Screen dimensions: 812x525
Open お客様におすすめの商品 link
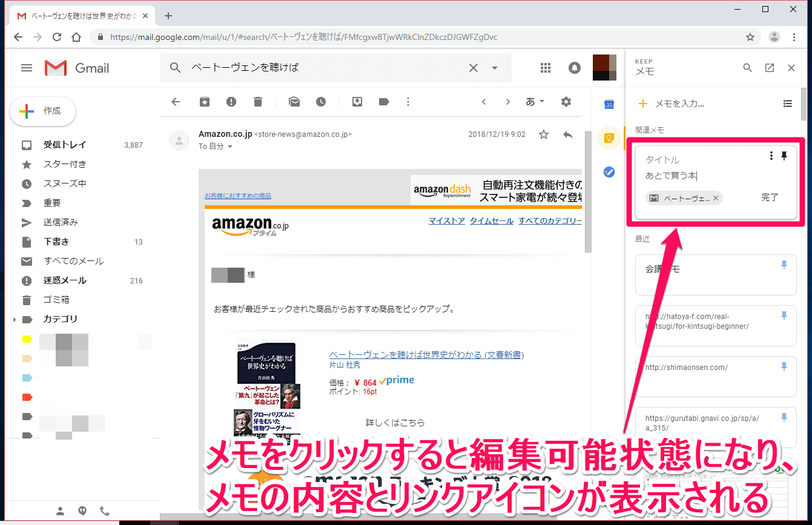pos(238,196)
